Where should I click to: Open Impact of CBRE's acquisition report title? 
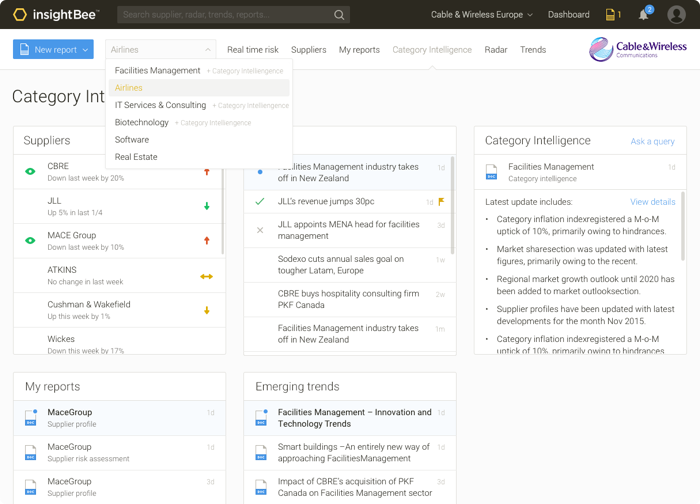click(x=354, y=487)
